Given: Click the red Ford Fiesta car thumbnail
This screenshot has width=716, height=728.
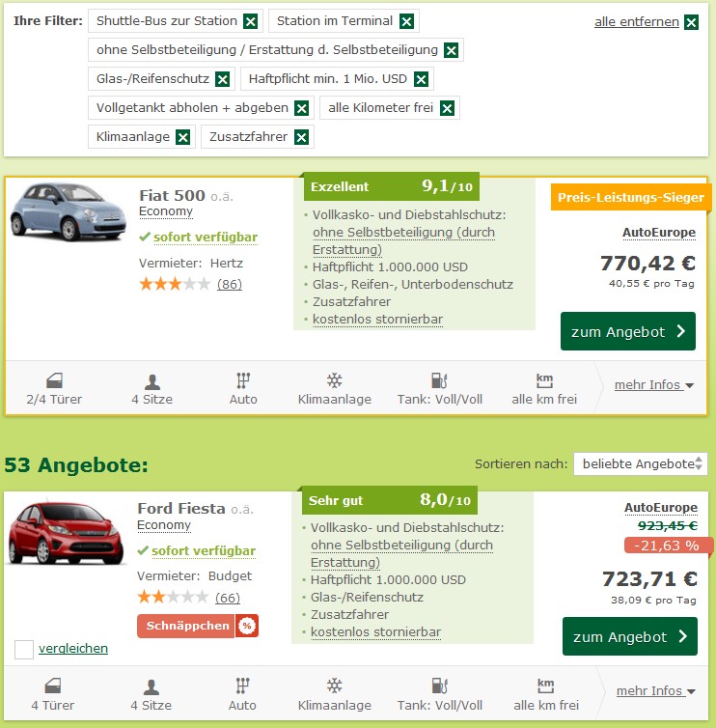Looking at the screenshot, I should pos(68,534).
